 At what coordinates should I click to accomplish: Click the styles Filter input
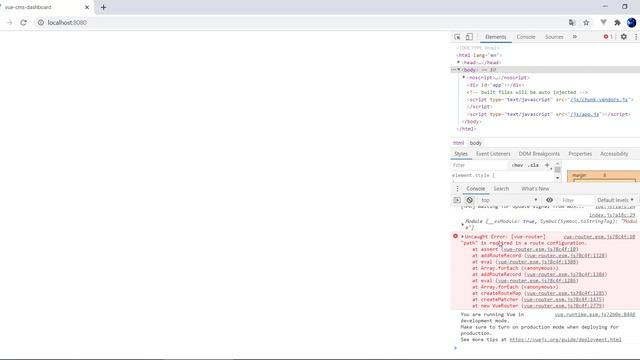(x=480, y=165)
